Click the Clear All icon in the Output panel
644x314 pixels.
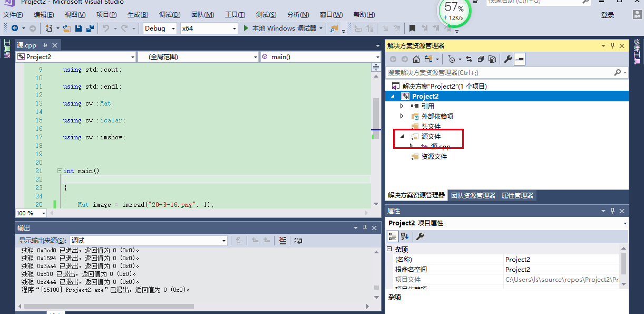(283, 241)
